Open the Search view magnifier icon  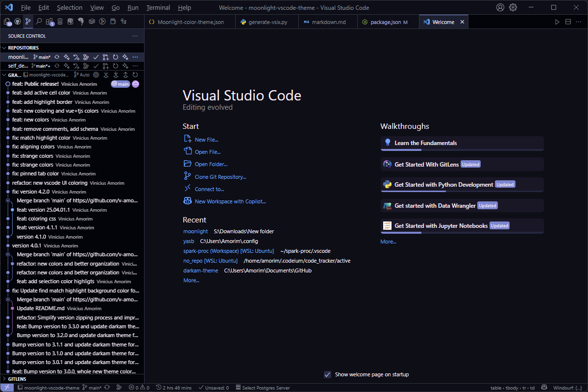[x=39, y=22]
